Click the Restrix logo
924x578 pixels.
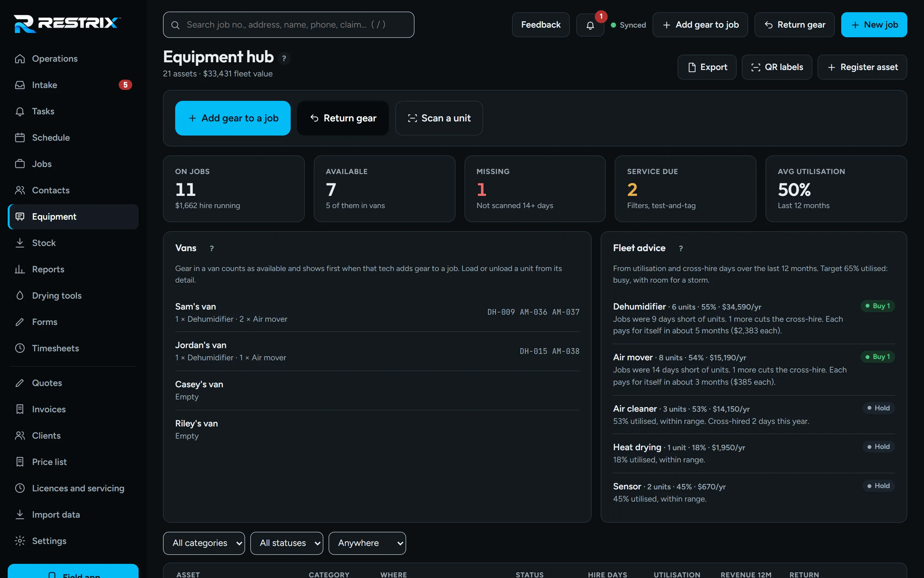(x=67, y=24)
